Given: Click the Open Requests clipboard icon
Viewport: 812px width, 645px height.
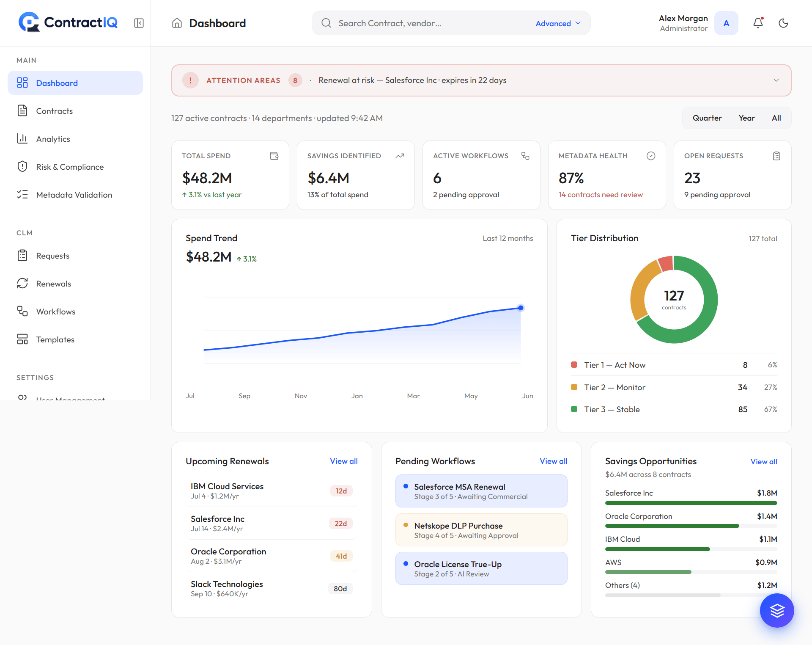Looking at the screenshot, I should (x=776, y=156).
